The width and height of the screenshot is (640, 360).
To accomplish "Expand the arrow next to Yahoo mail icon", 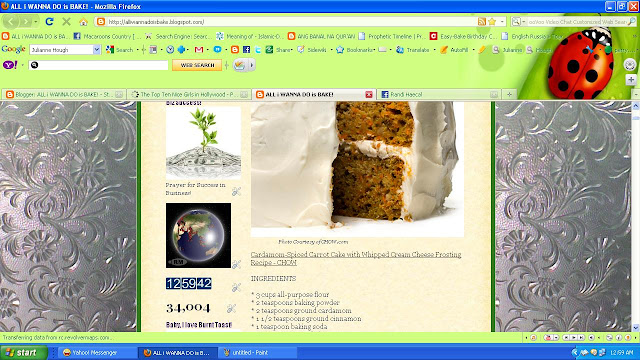I will pos(251,65).
